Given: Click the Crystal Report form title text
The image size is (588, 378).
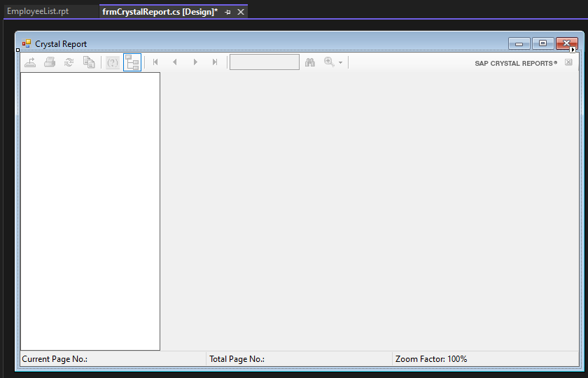Looking at the screenshot, I should [61, 44].
